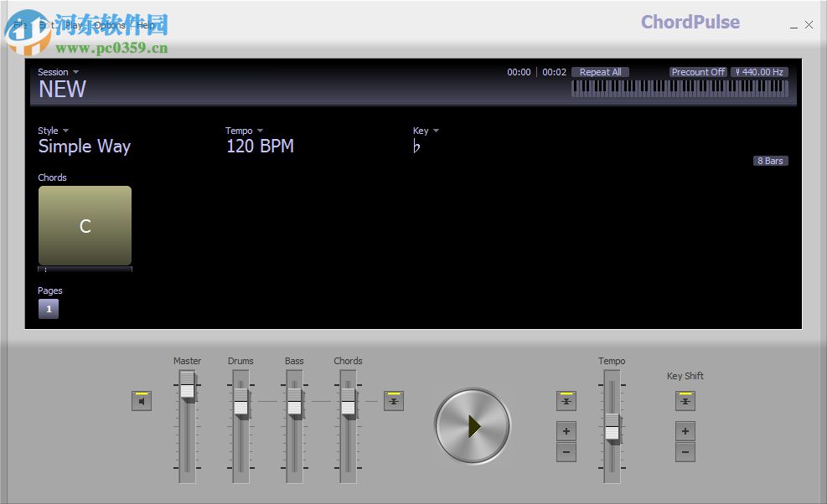Select the C chord pad
The image size is (827, 504).
coord(84,224)
